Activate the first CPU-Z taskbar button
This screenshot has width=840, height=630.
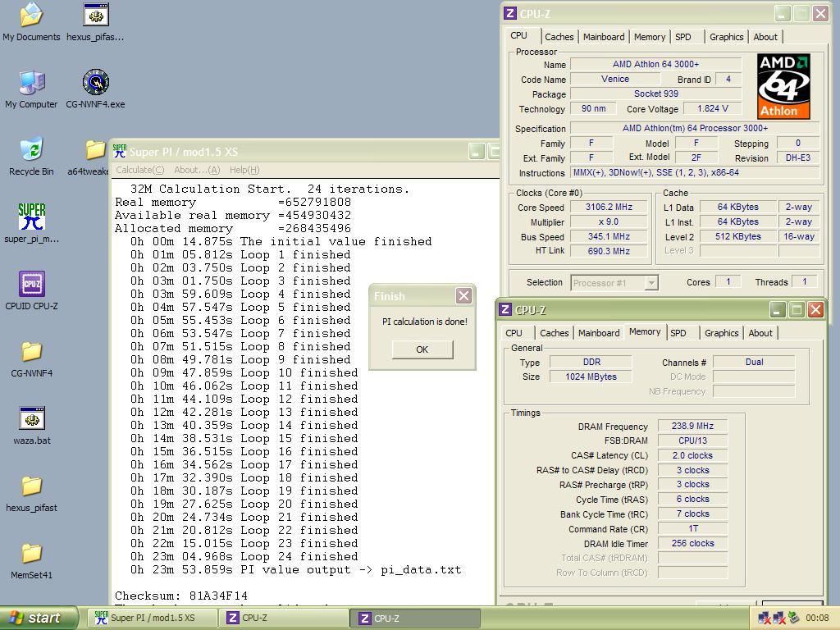(284, 618)
